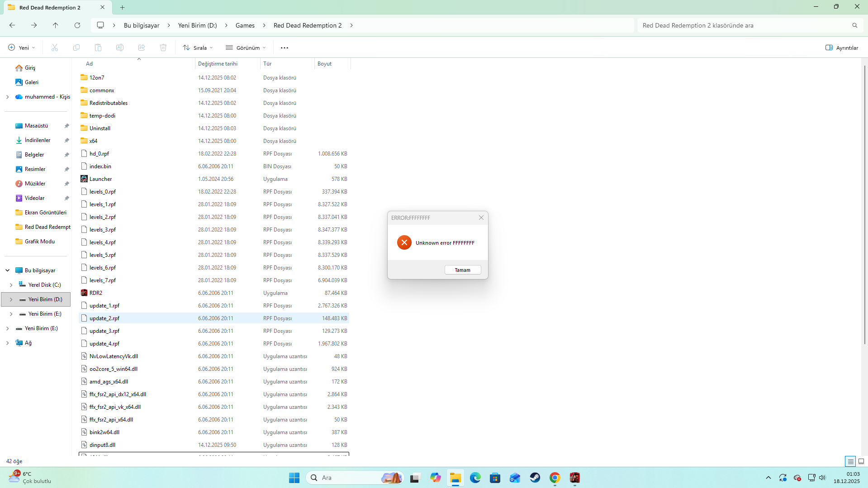
Task: Select the update_2.rpf file
Action: coord(214,318)
